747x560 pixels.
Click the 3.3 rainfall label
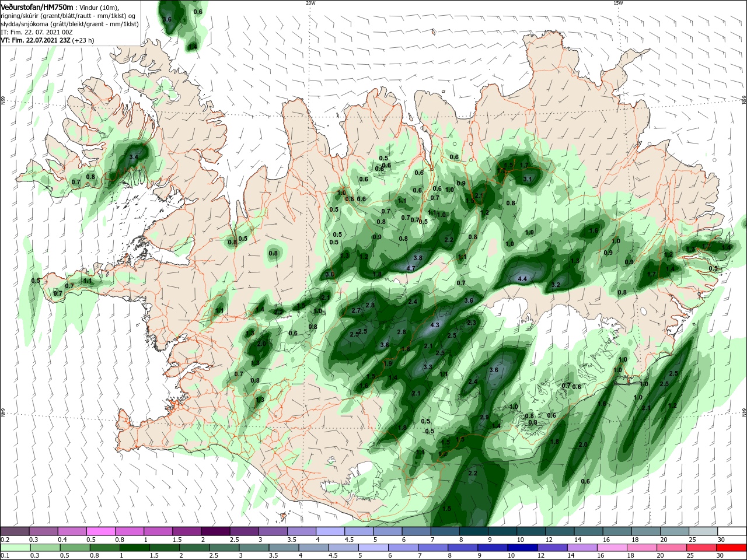click(x=428, y=367)
